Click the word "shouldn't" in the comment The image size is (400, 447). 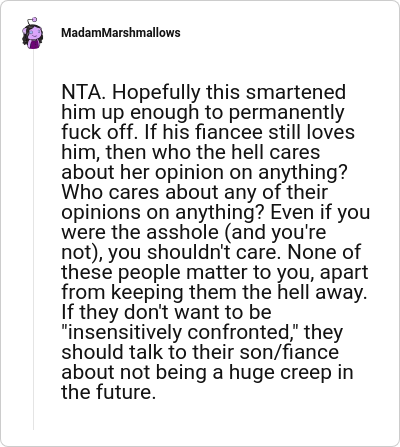pyautogui.click(x=189, y=252)
